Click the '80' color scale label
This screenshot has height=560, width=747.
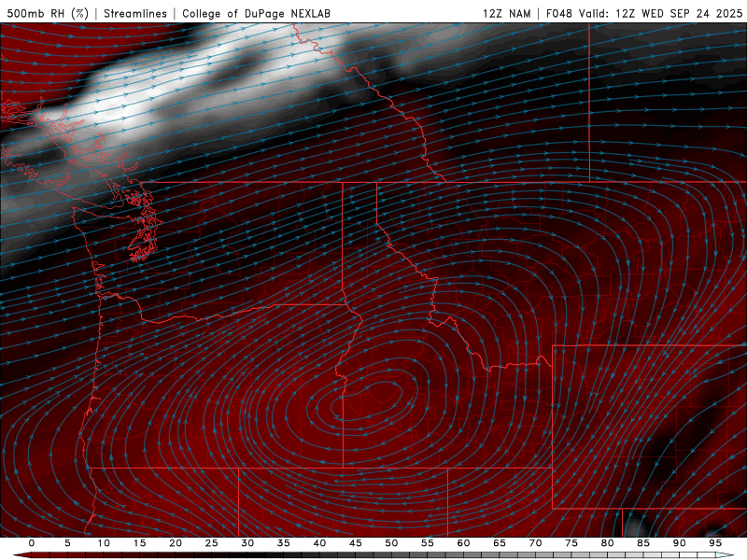point(608,543)
